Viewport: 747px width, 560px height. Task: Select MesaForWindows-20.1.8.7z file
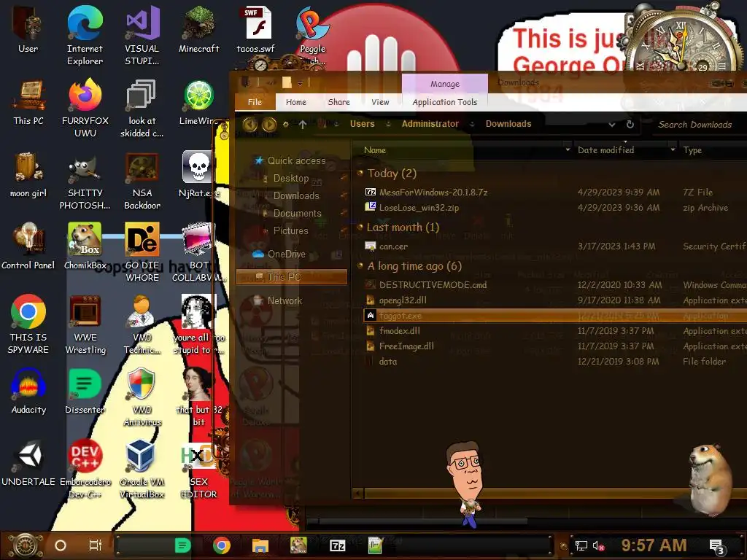[x=433, y=192]
